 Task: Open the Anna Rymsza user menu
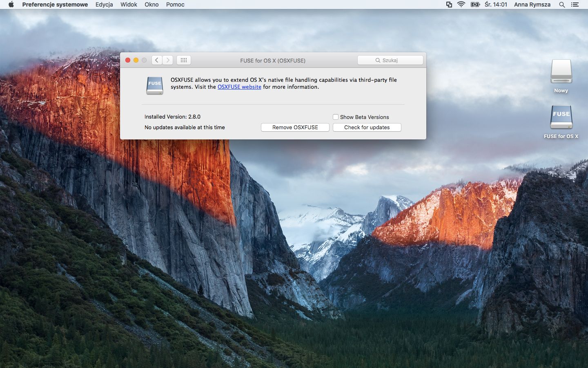(532, 4)
